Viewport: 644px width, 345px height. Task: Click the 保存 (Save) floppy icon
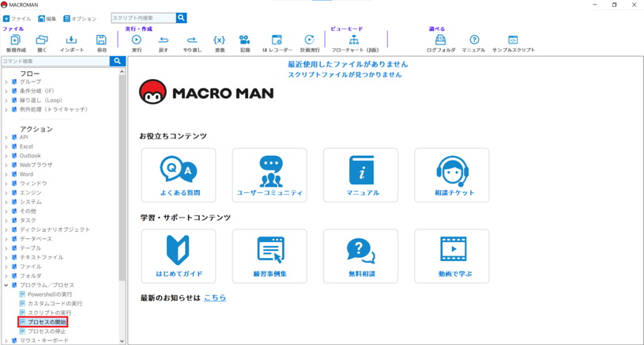[x=101, y=40]
